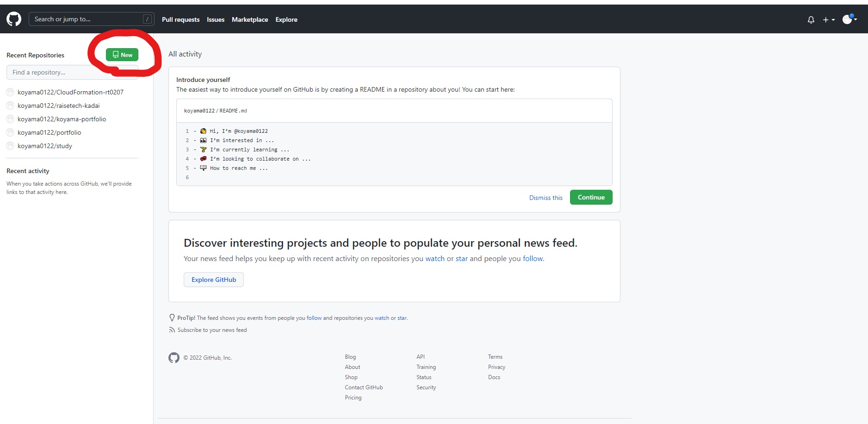The image size is (868, 424).
Task: Open the Pull requests page
Action: point(180,19)
